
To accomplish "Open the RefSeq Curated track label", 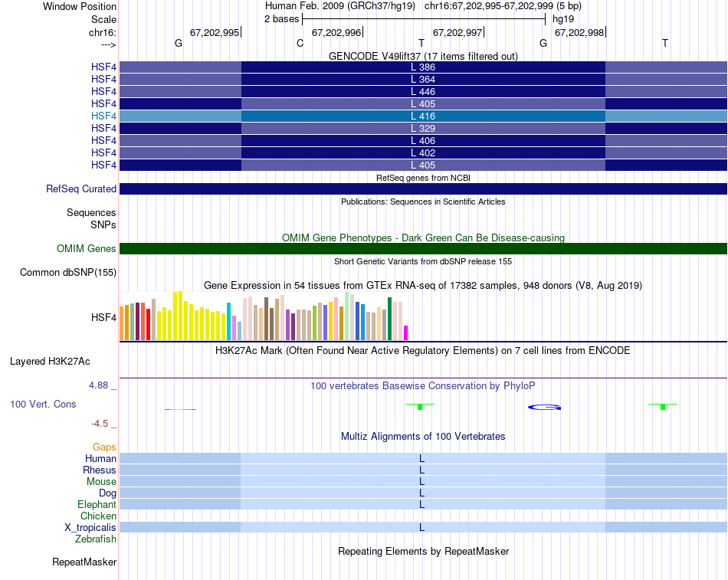I will click(81, 189).
